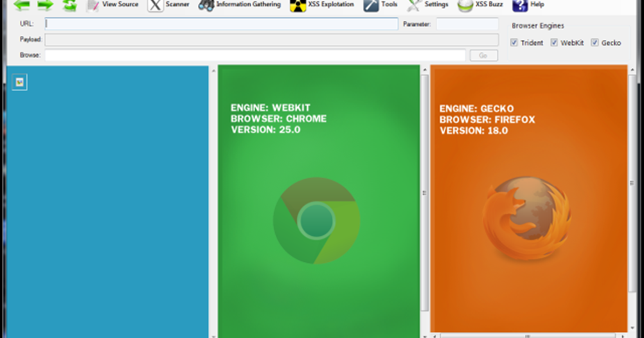
Task: Click the green refresh icon
Action: click(69, 5)
